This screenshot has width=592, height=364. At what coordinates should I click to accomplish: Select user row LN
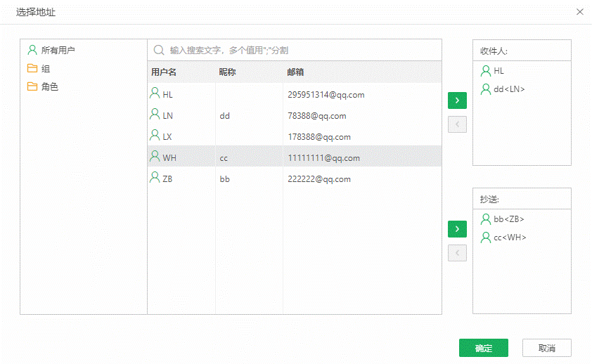[295, 115]
